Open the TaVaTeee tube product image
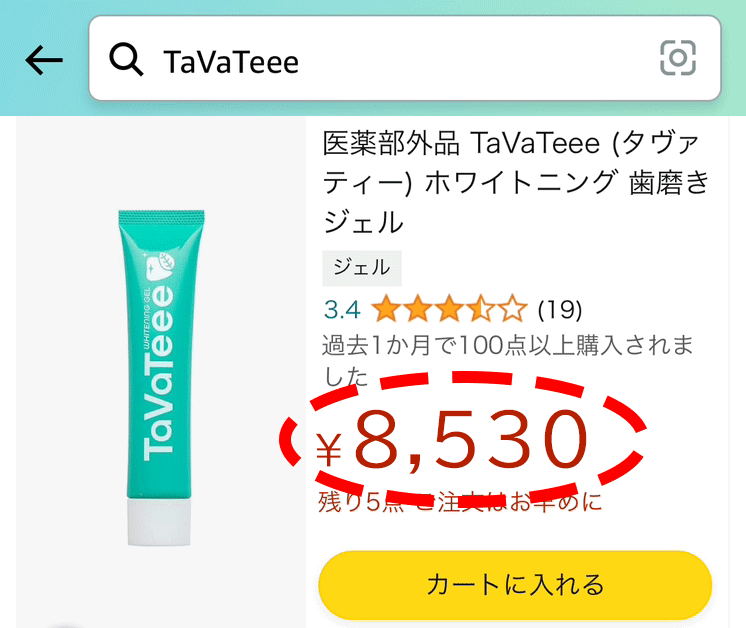 tap(161, 376)
